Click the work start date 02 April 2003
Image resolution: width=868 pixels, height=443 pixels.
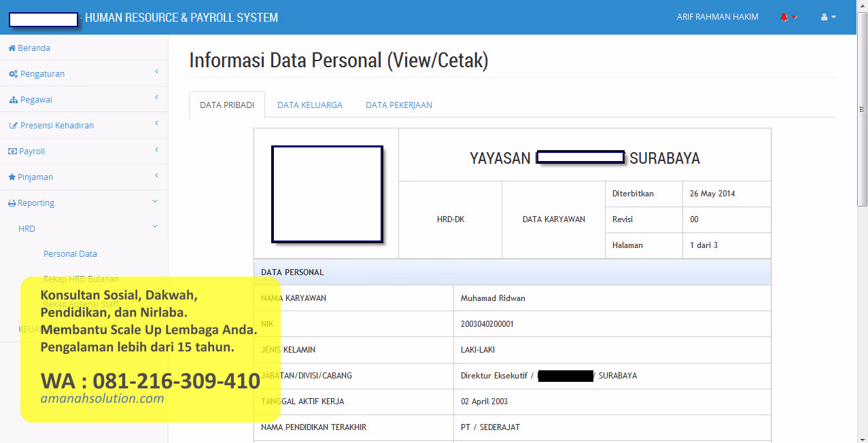pyautogui.click(x=484, y=402)
